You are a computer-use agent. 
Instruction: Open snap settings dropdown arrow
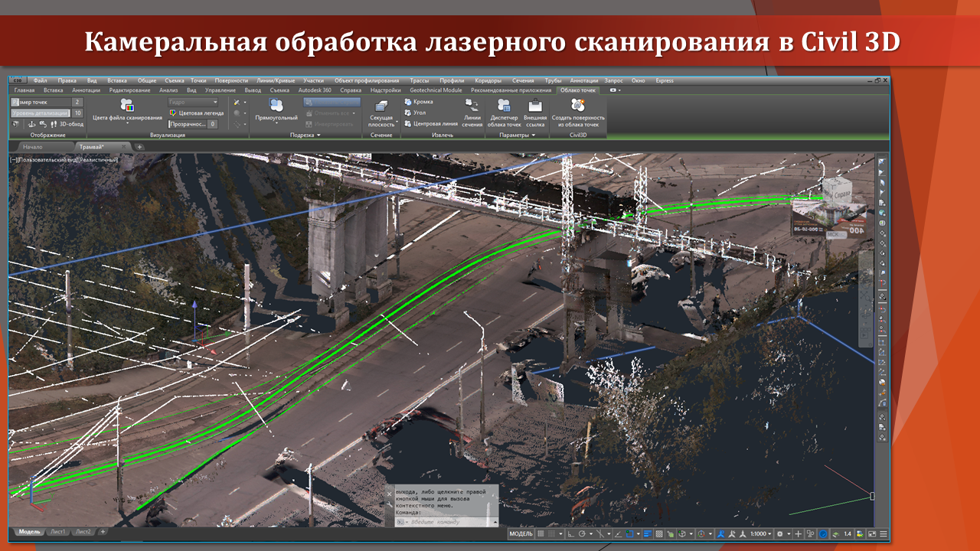[560, 533]
